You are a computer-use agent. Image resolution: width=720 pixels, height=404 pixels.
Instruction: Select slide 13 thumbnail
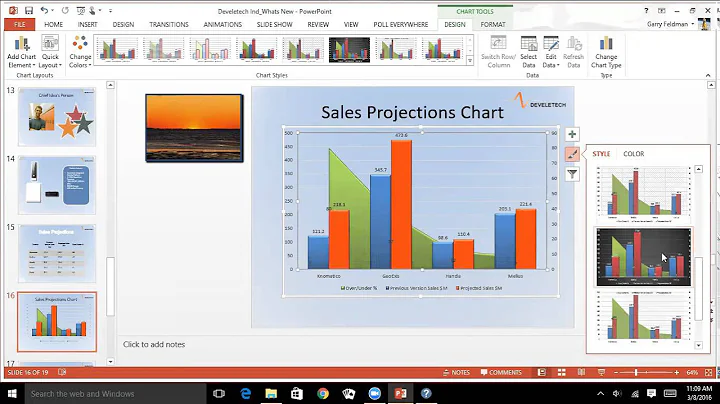click(57, 117)
